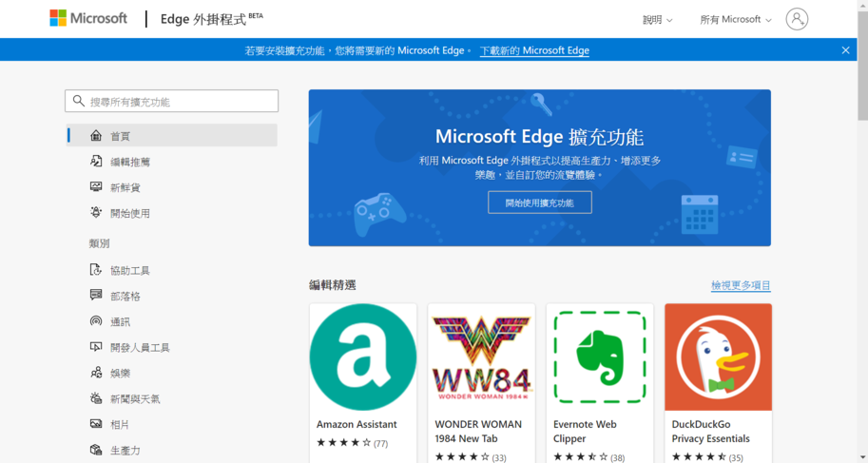Click the 生產力 category icon
Viewport: 868px width, 463px height.
96,450
